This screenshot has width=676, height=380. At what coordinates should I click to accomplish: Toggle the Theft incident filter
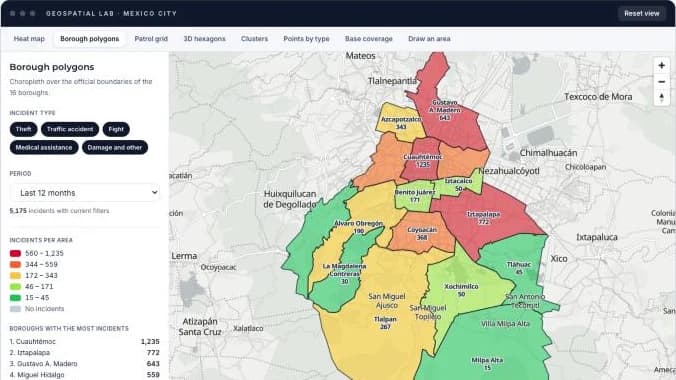click(x=23, y=129)
